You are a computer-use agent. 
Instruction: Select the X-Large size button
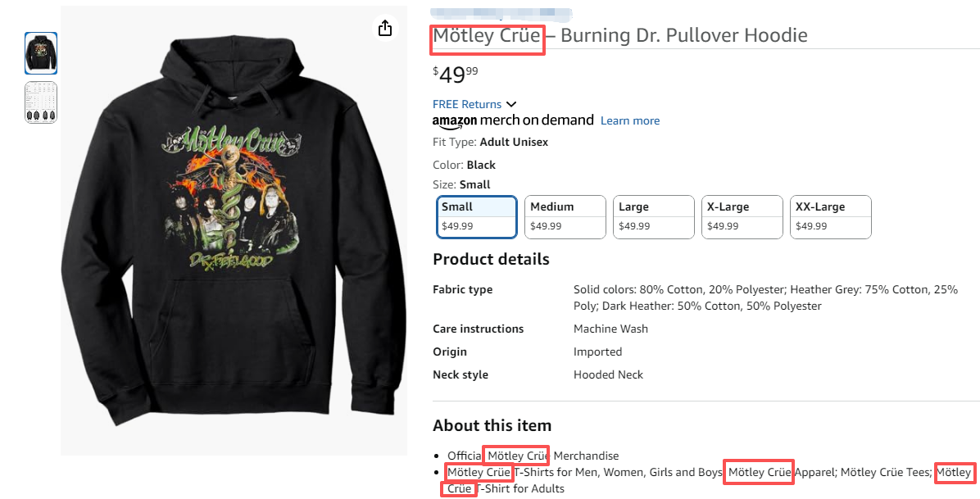[x=742, y=216]
